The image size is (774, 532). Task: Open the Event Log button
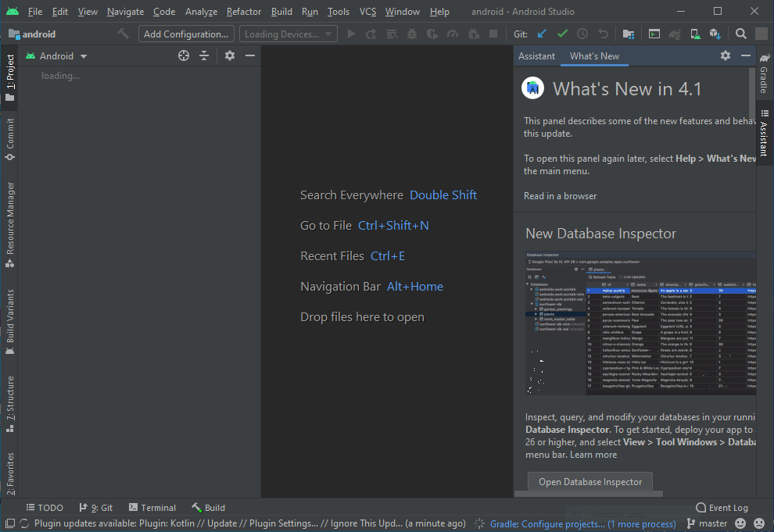click(722, 507)
